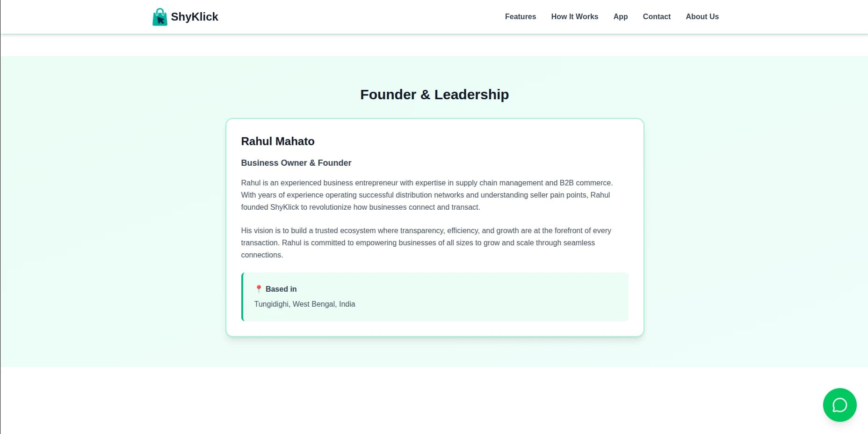868x434 pixels.
Task: Click the ShyKlick shopping bag logo icon
Action: (159, 17)
